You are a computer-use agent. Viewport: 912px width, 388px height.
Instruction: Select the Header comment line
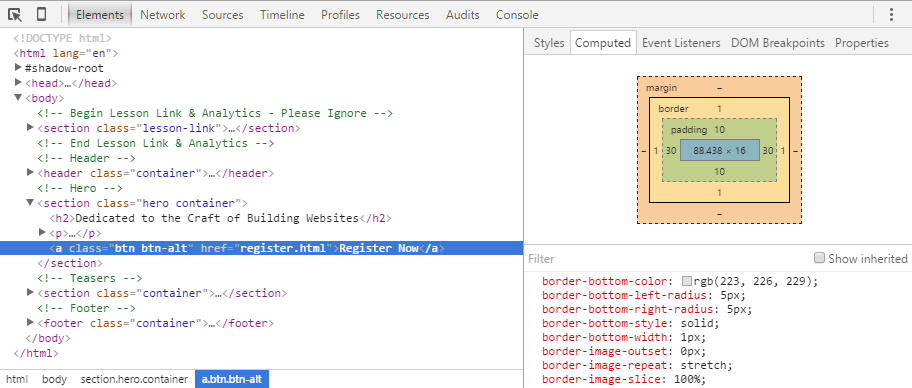pos(87,158)
